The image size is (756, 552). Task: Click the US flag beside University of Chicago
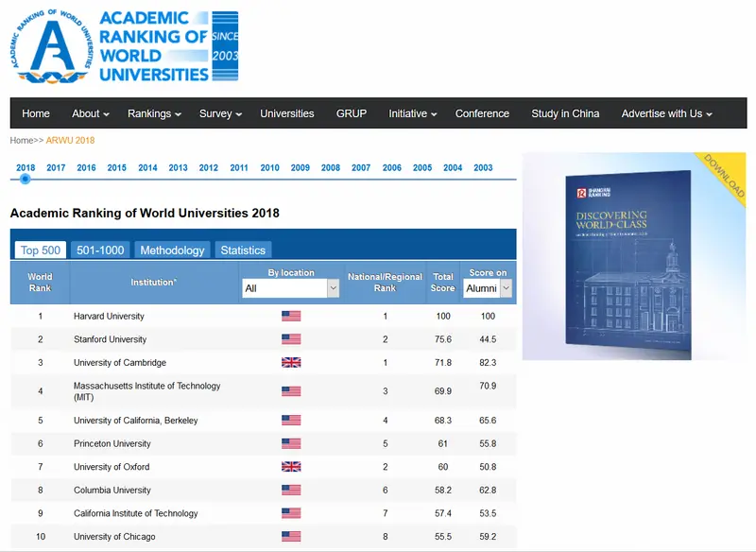click(291, 537)
